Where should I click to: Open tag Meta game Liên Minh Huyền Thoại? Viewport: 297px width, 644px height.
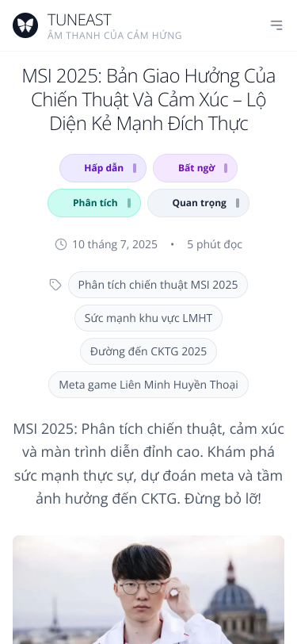pyautogui.click(x=149, y=385)
